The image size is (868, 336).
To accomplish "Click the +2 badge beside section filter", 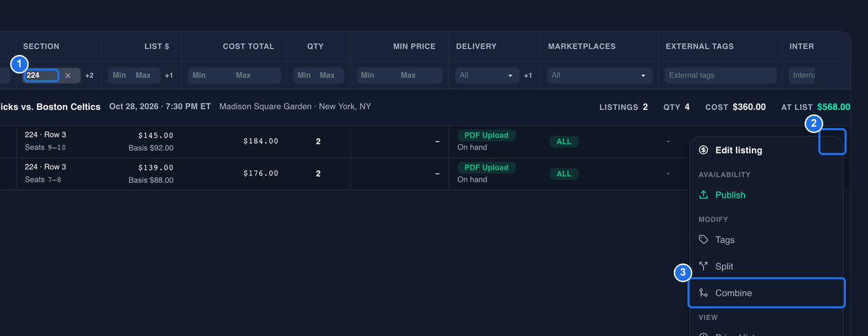I will [x=89, y=75].
